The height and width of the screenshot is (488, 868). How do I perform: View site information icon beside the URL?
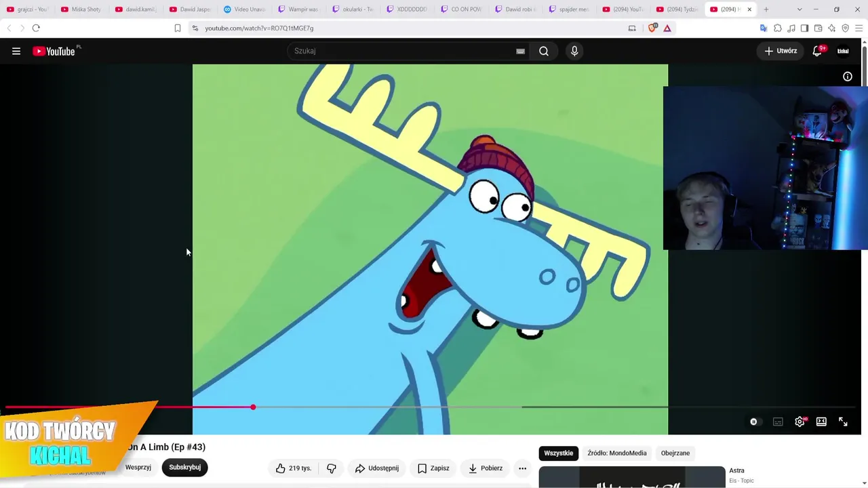point(195,28)
